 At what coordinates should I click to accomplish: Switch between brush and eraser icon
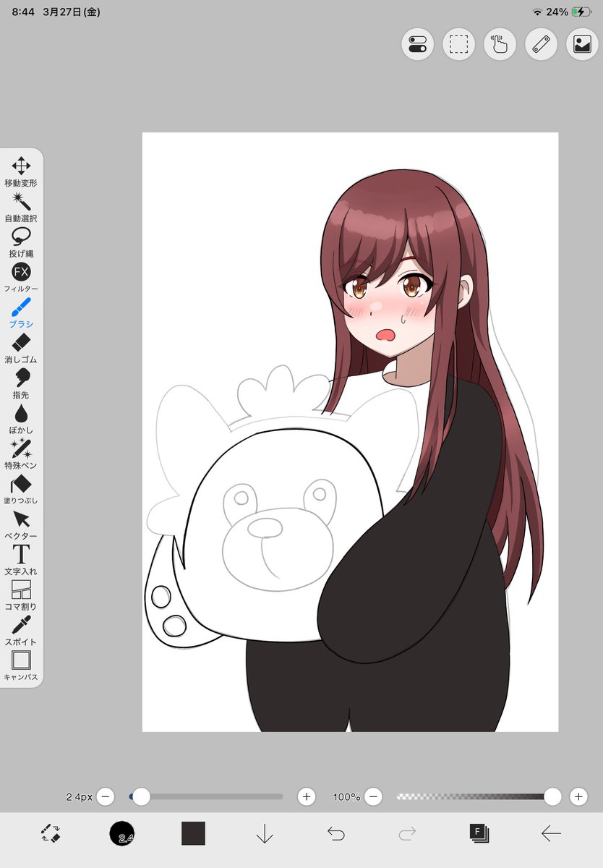point(51,833)
